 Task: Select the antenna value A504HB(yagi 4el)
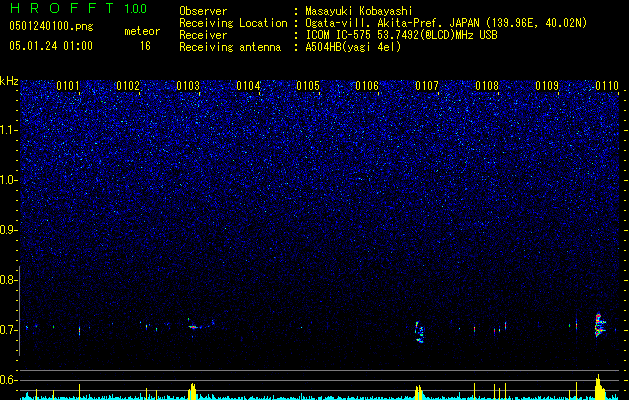coord(353,47)
